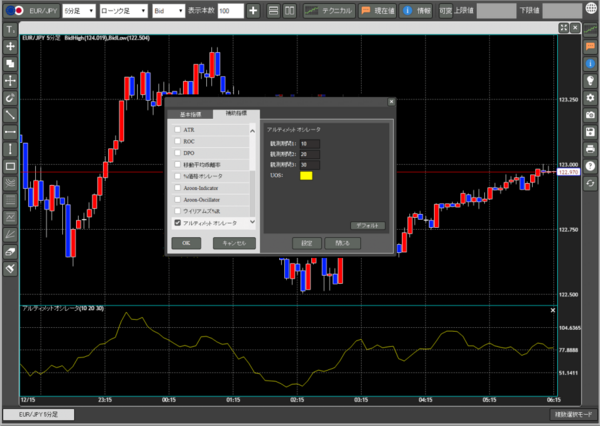The image size is (600, 426).
Task: Click the 設定 apply button
Action: pos(307,243)
